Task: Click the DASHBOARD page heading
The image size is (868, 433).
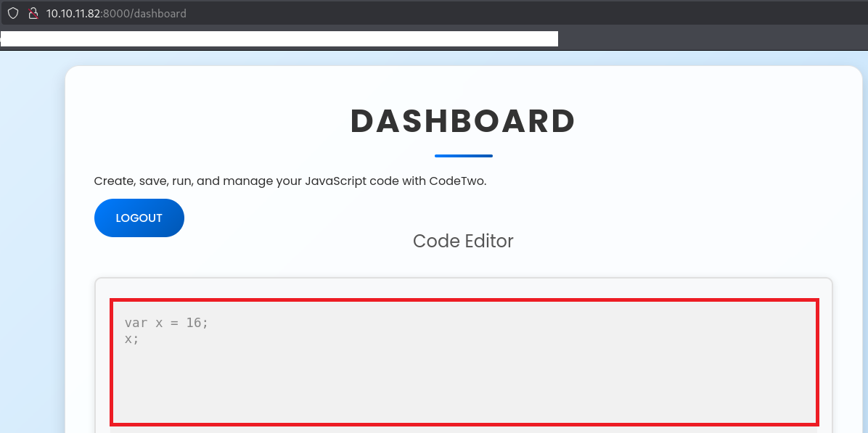Action: click(x=463, y=121)
